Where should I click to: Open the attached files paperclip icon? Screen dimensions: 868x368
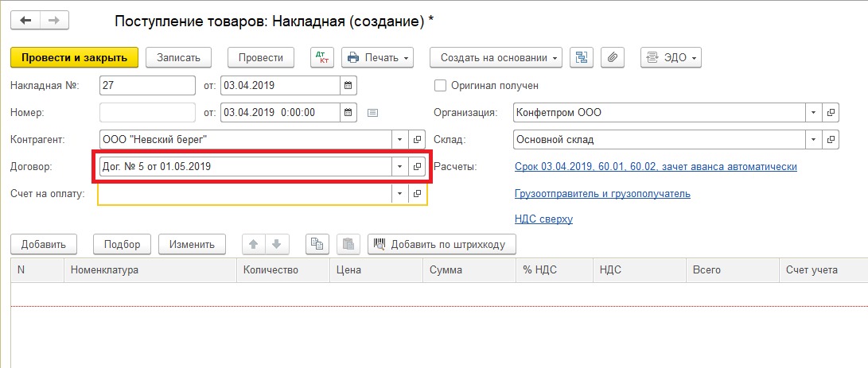pos(611,58)
